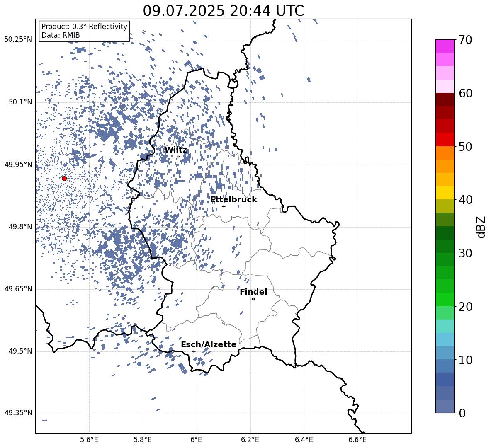Click the 09.07.2025 20:44 UTC title

(223, 11)
